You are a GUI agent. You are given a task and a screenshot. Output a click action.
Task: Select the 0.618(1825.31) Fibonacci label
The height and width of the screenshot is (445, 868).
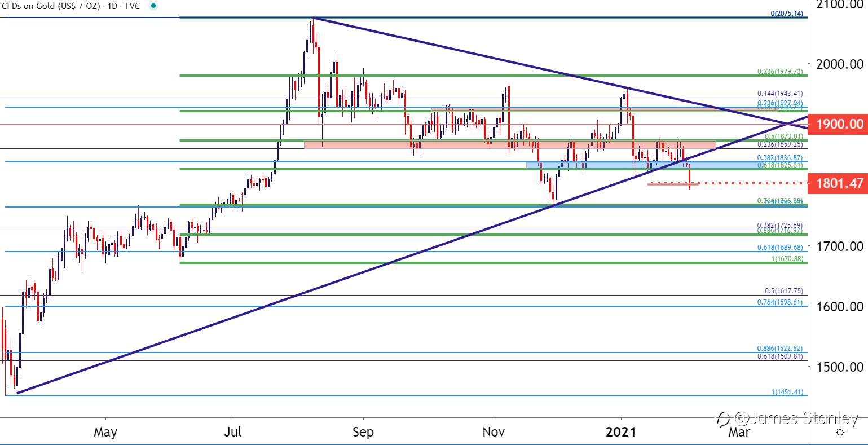779,165
